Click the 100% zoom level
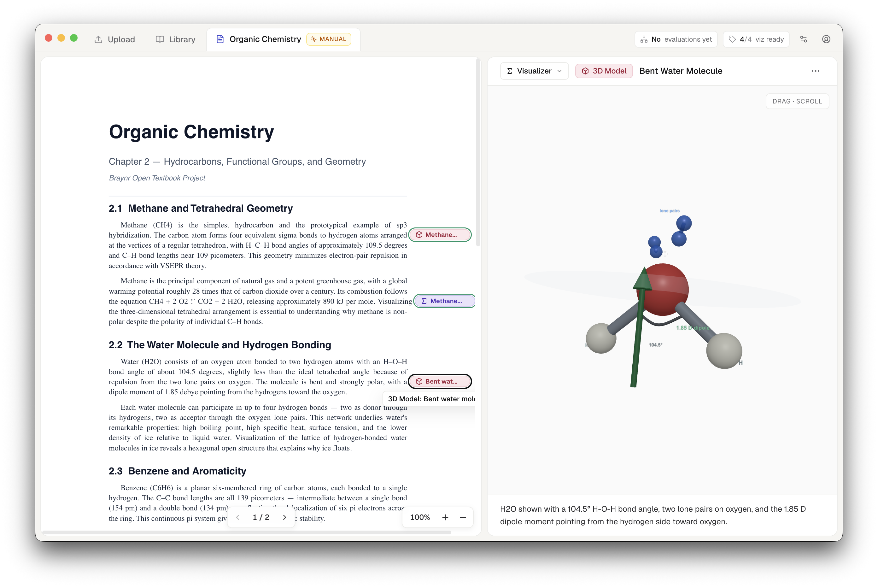Image resolution: width=878 pixels, height=588 pixels. pos(420,517)
